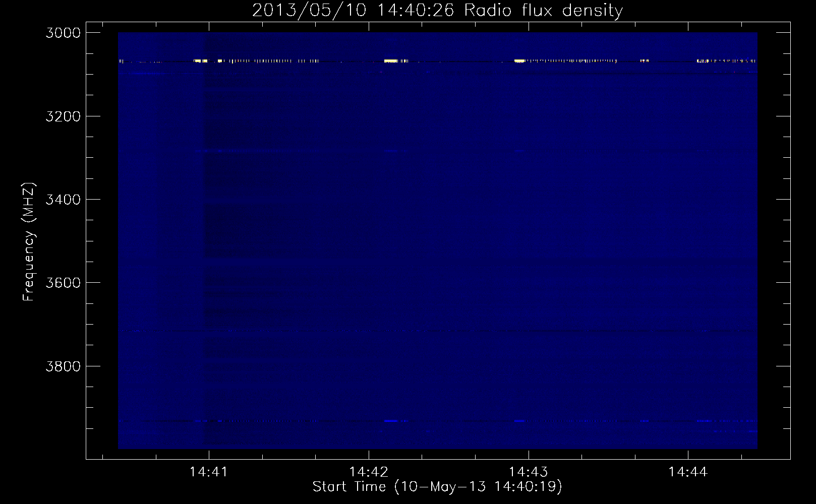Viewport: 816px width, 504px height.
Task: Click the '3600' frequency axis label
Action: point(63,282)
